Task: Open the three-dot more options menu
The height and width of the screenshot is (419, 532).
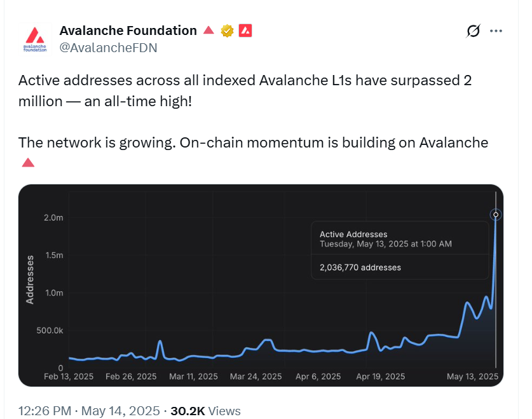Action: pos(496,31)
